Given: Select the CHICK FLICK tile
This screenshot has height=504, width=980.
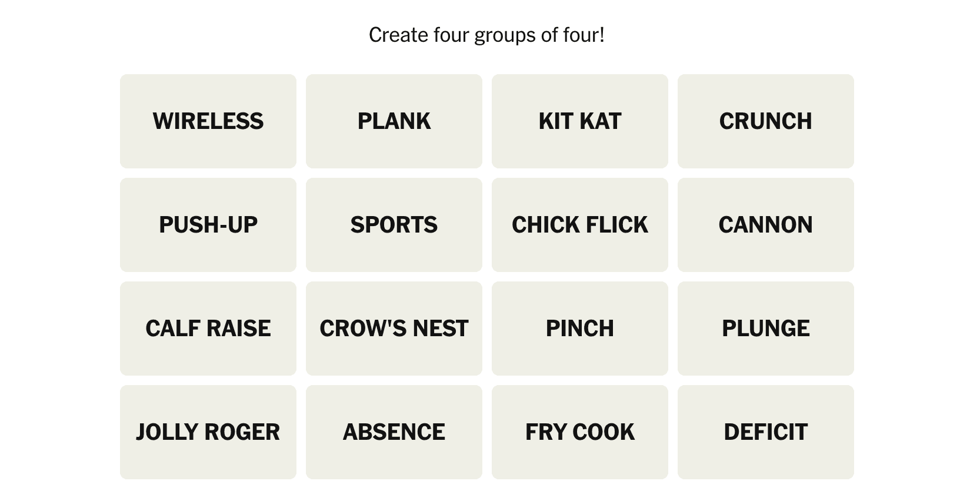Looking at the screenshot, I should pos(580,225).
